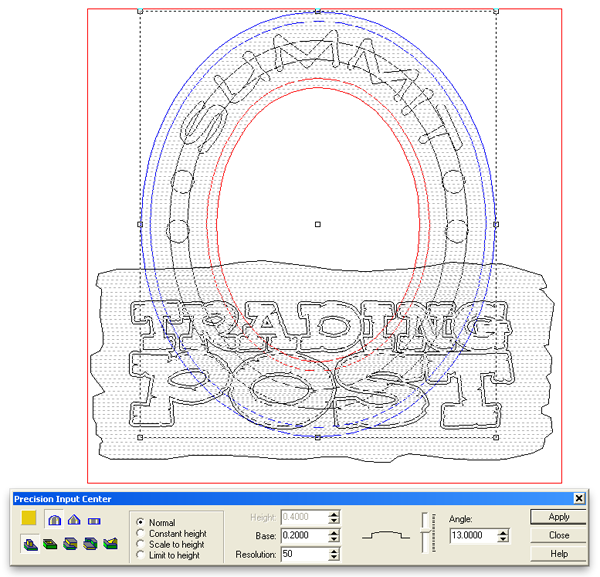600x577 pixels.
Task: Click the bottom-middle selection handle
Action: pos(318,437)
